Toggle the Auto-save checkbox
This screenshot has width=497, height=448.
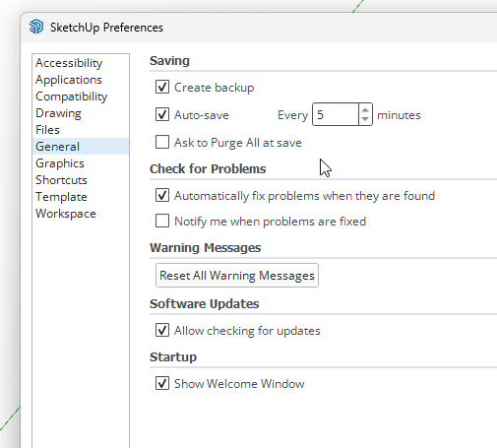(162, 114)
